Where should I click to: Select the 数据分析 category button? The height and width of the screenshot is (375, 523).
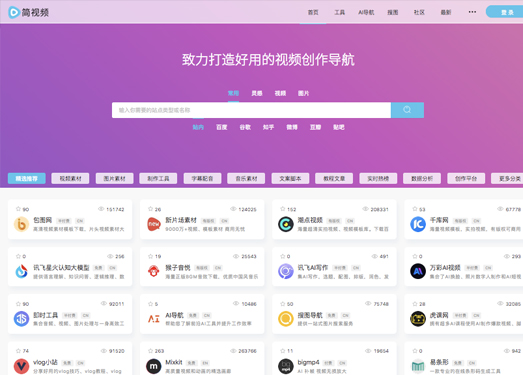[422, 178]
